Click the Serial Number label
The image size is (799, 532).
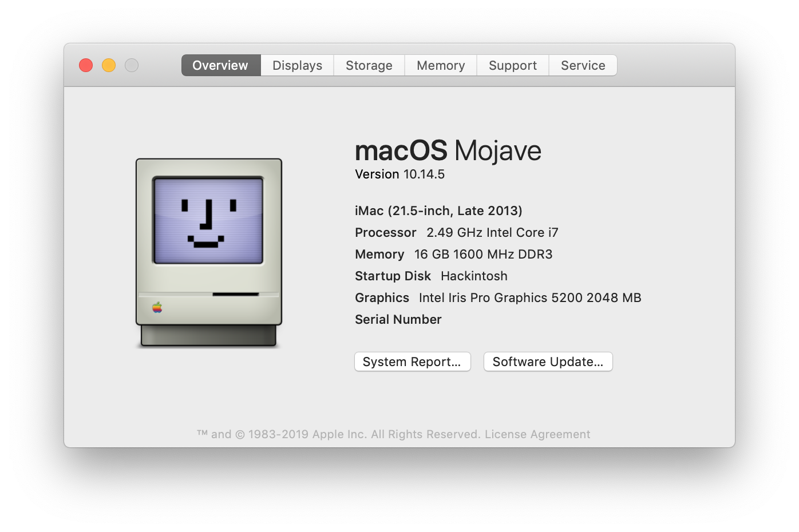(398, 319)
